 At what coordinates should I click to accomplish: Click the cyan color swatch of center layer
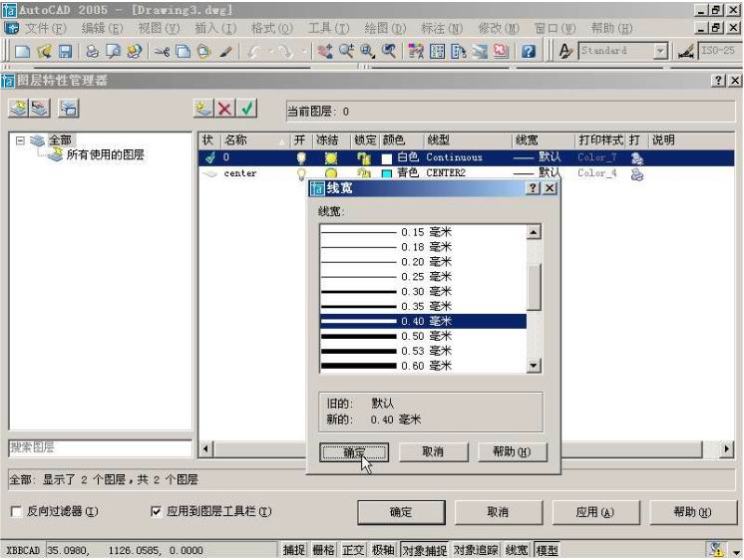pos(387,174)
